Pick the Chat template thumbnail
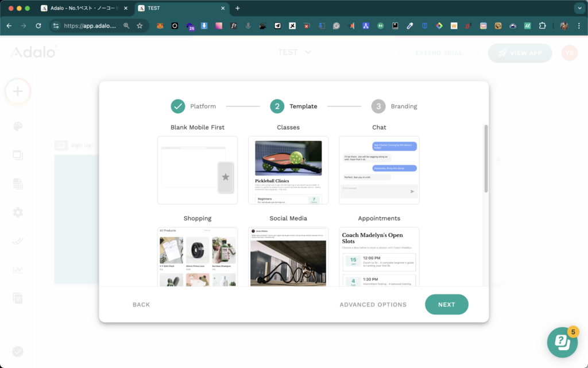 tap(379, 170)
